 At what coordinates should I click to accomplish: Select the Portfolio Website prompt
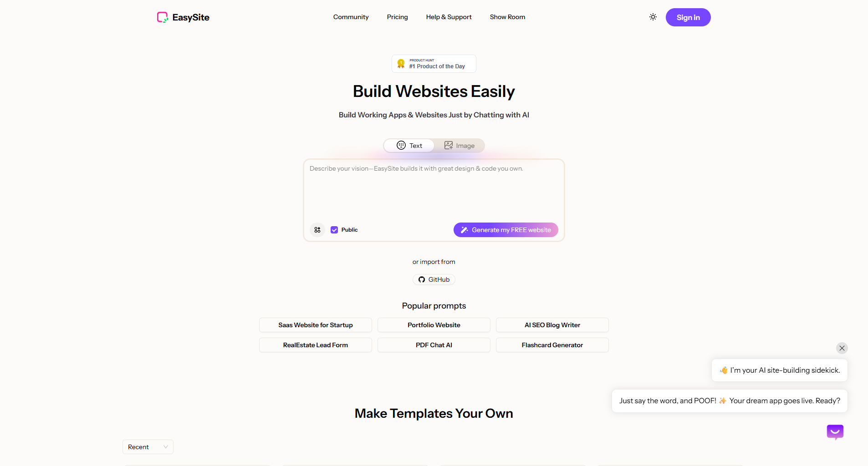pyautogui.click(x=434, y=325)
